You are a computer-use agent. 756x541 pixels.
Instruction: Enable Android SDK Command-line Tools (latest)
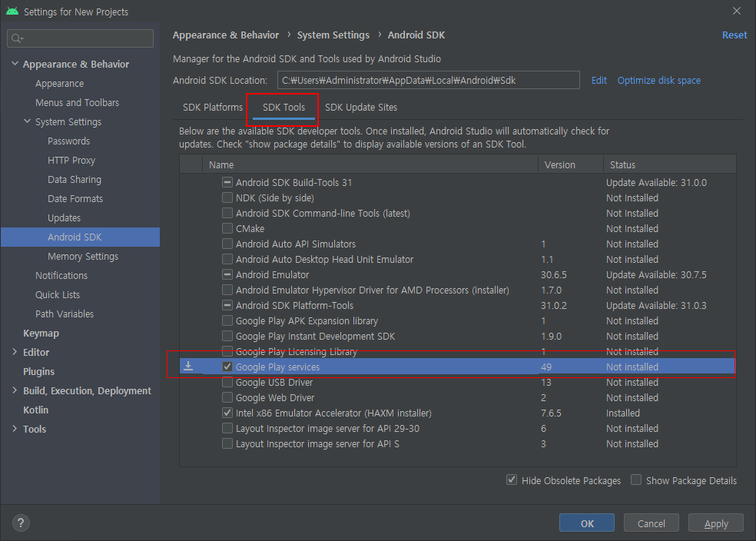point(227,213)
